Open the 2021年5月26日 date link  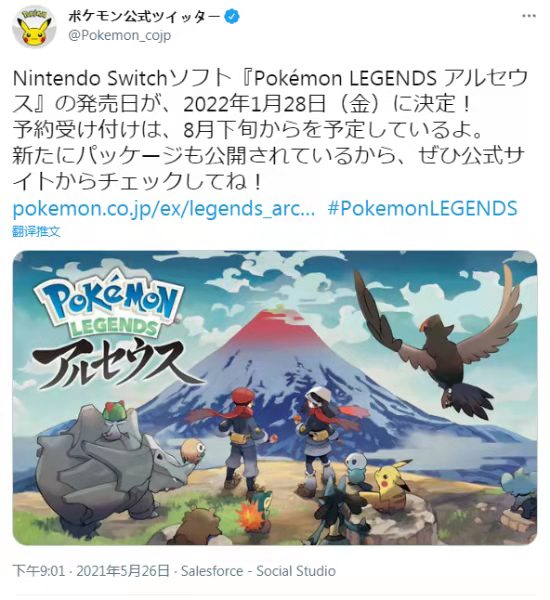(123, 571)
